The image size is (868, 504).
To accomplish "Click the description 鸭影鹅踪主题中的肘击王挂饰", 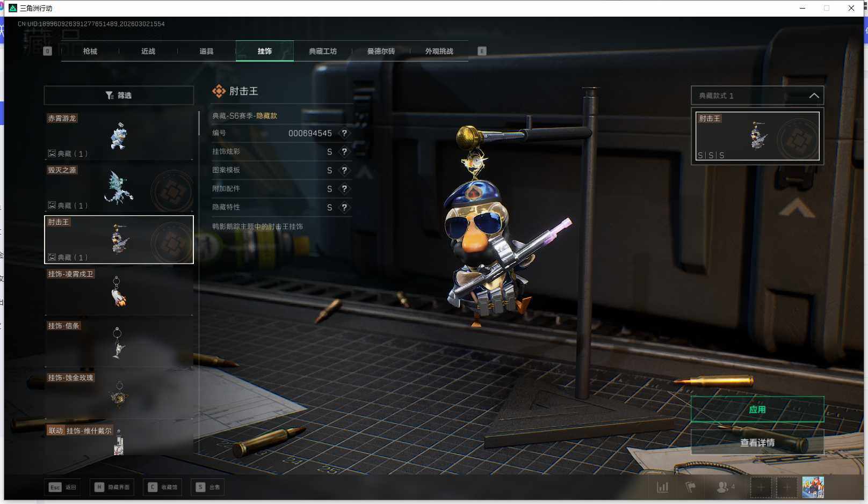I will pos(257,227).
